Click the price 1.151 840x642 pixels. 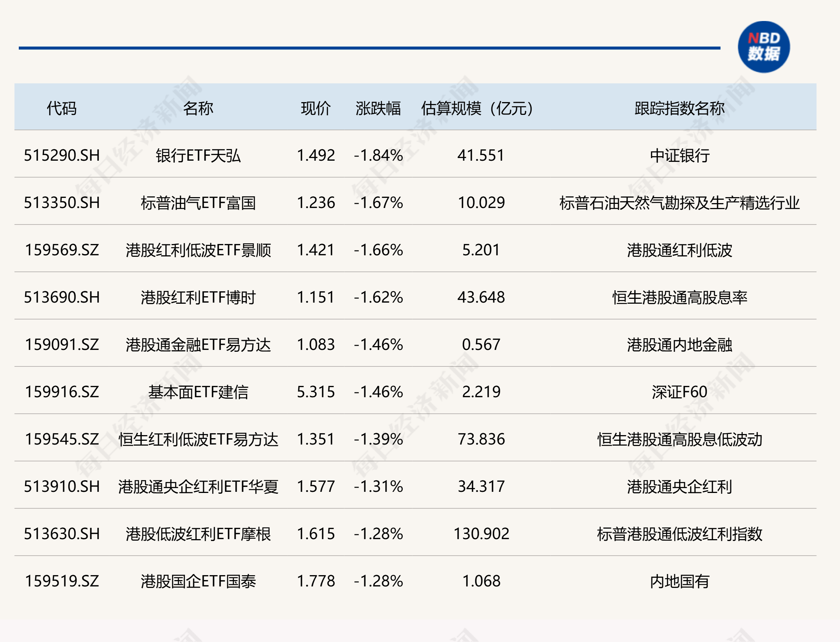[x=316, y=297]
